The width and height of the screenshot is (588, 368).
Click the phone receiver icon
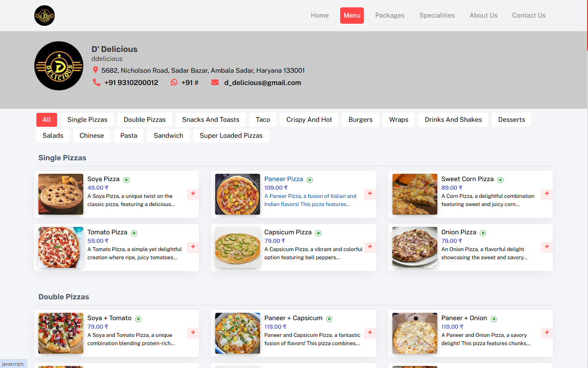(x=96, y=82)
